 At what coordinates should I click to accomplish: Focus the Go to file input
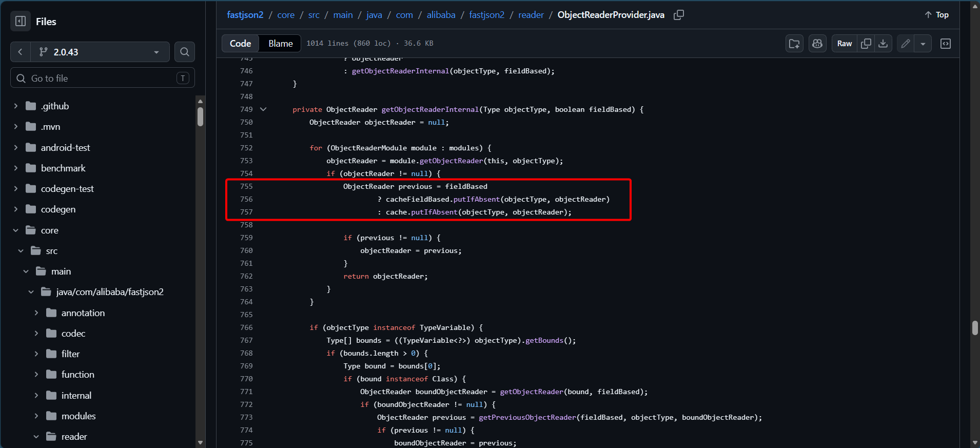[x=103, y=78]
